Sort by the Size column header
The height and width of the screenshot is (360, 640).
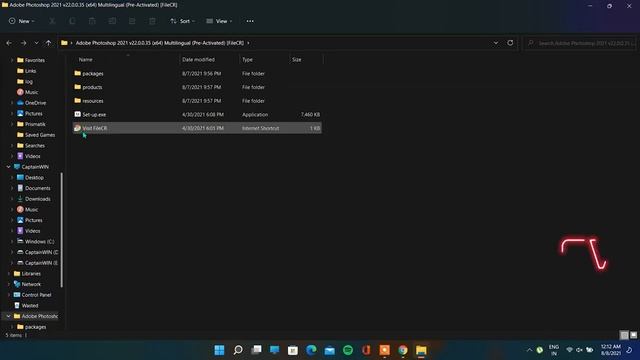(296, 60)
